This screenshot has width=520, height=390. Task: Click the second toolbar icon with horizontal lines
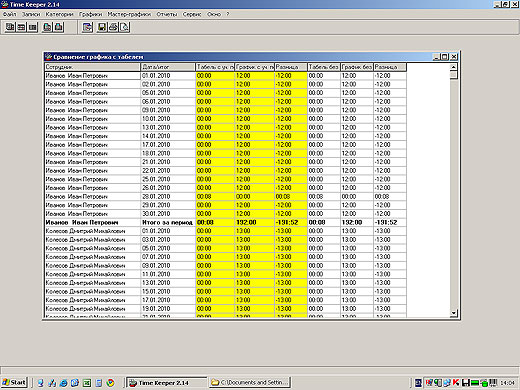pyautogui.click(x=21, y=27)
